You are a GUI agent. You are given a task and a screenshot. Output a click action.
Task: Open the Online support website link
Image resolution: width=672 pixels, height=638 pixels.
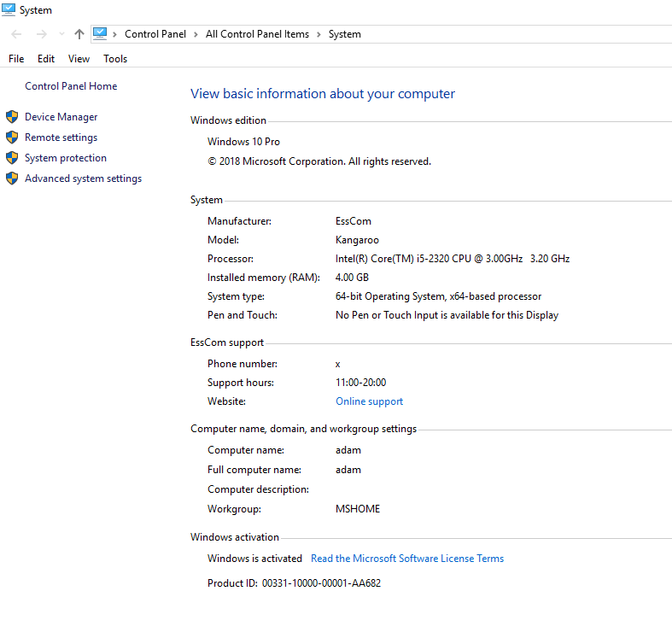point(369,401)
